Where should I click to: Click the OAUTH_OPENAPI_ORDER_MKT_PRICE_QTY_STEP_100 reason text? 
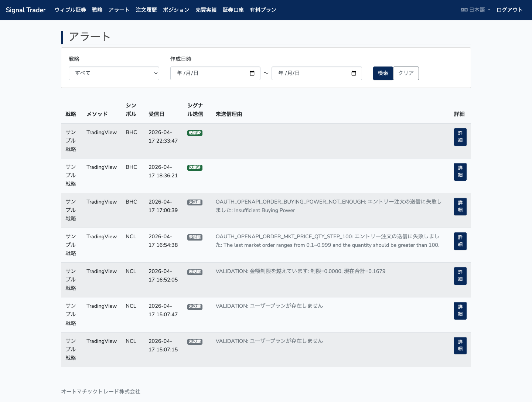tap(328, 241)
